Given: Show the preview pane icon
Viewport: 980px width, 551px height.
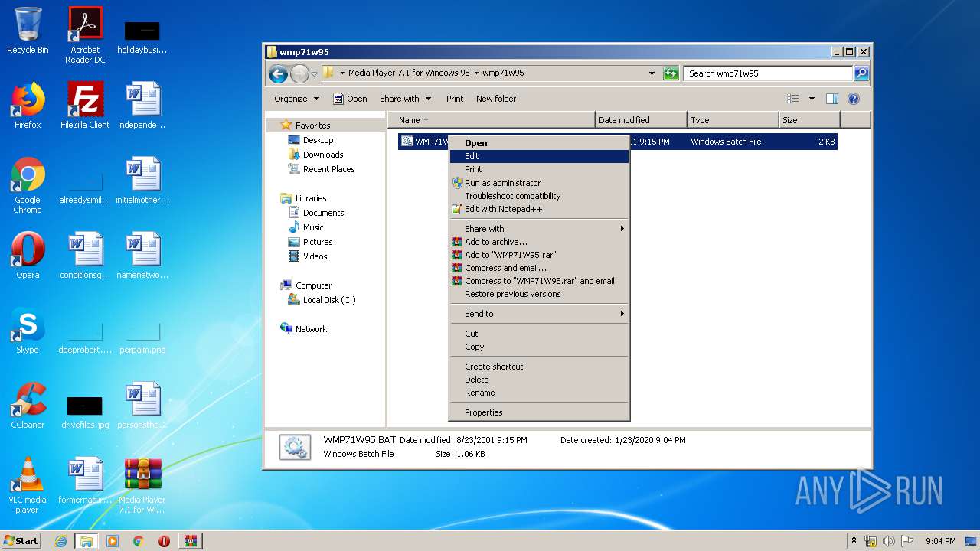Looking at the screenshot, I should (x=832, y=99).
